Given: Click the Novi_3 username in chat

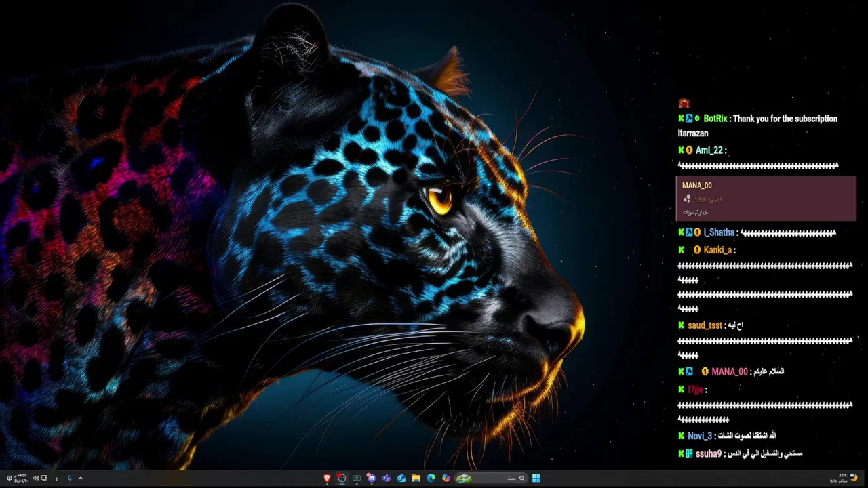Looking at the screenshot, I should tap(700, 436).
